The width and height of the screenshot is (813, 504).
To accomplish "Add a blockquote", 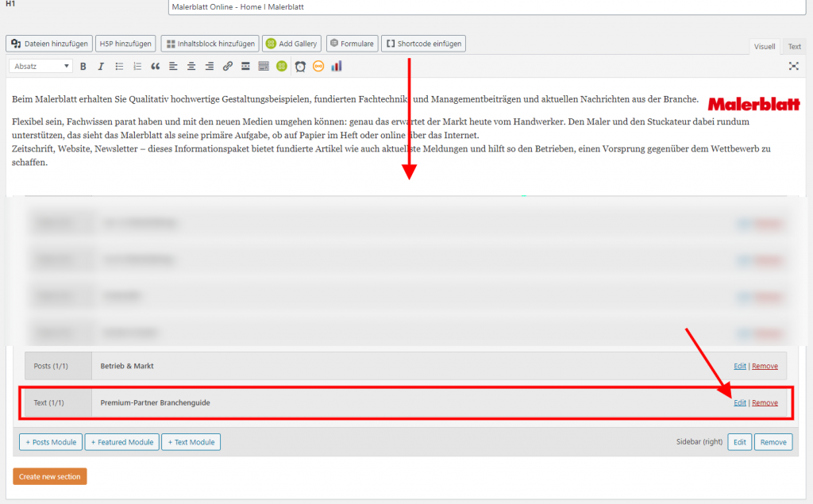I will point(156,67).
